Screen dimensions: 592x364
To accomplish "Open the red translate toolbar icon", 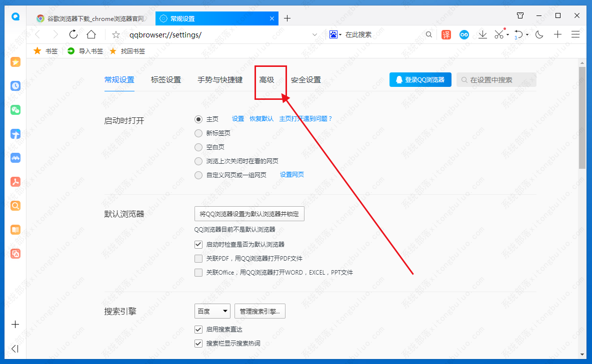I will tap(446, 35).
